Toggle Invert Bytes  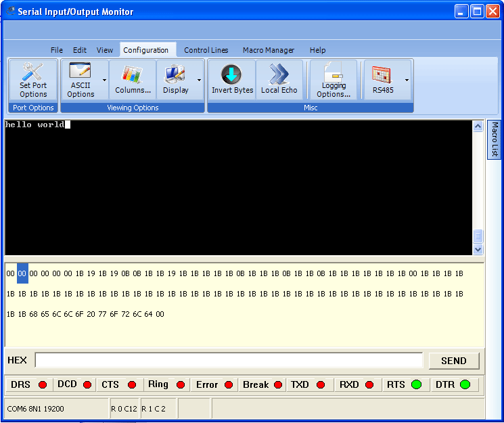click(232, 81)
